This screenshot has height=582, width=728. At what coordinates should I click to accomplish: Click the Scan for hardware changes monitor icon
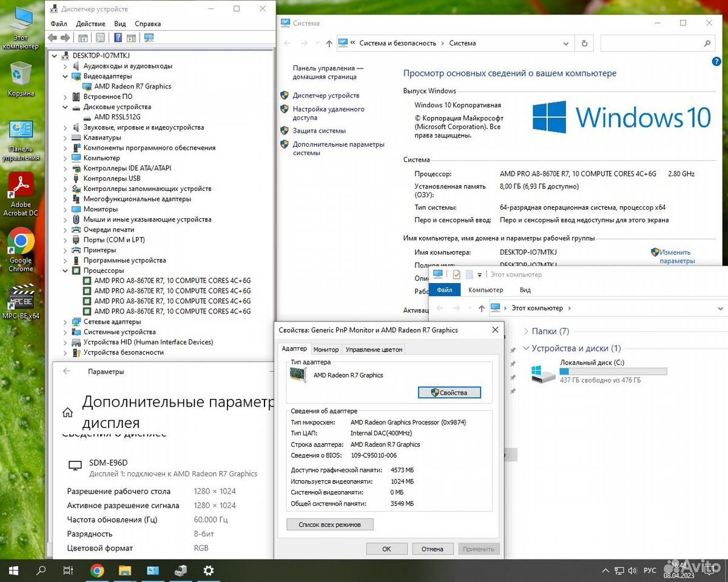(x=149, y=38)
